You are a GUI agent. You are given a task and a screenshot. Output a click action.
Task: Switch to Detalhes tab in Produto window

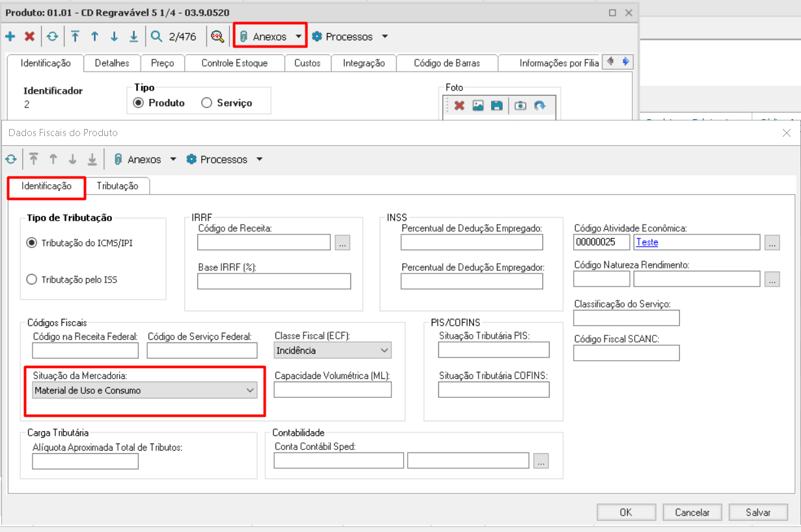coord(112,63)
